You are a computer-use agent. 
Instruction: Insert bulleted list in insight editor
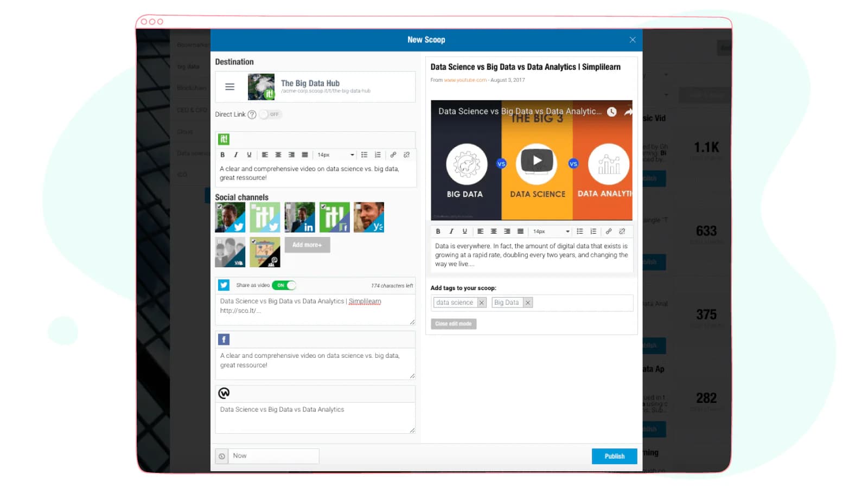click(365, 155)
